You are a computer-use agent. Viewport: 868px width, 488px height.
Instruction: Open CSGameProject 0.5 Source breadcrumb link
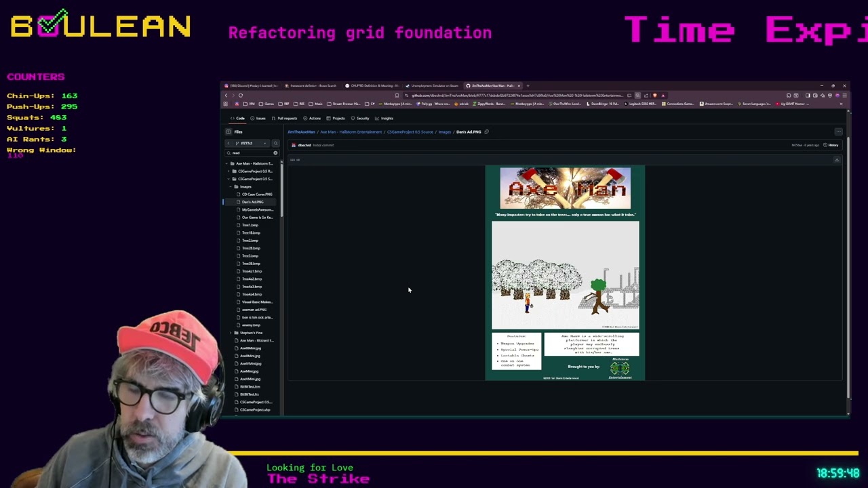410,132
